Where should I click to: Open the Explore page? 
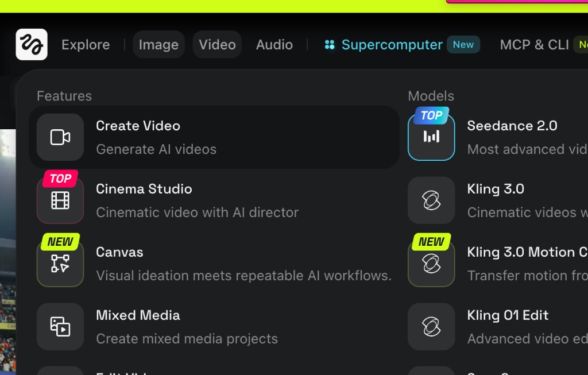coord(86,45)
